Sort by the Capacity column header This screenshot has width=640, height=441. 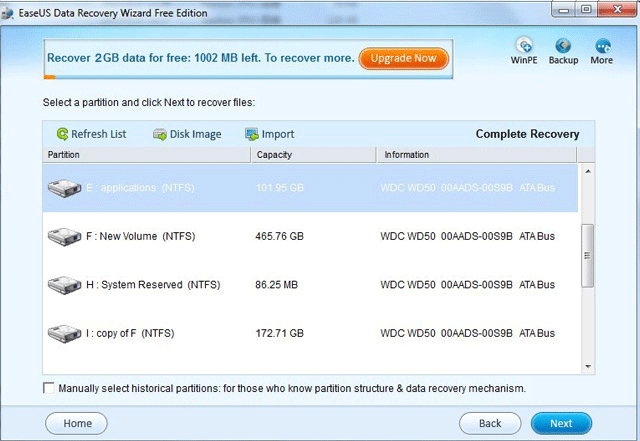(x=313, y=155)
